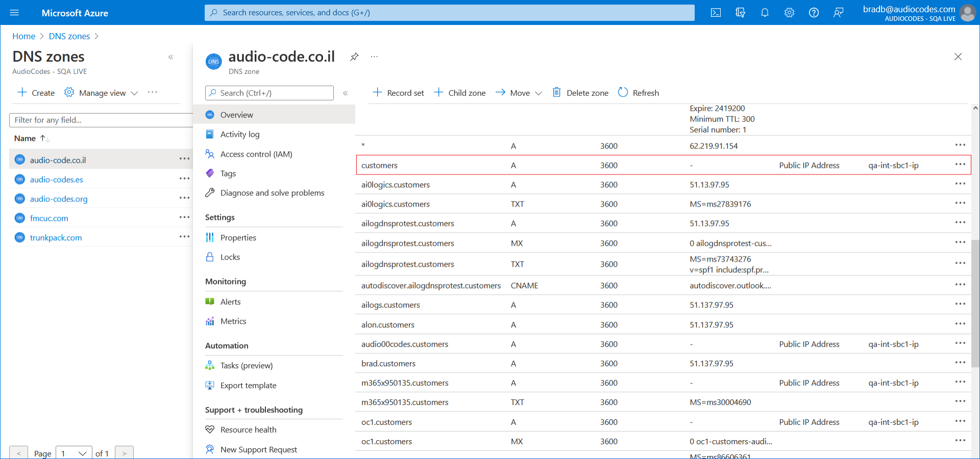Open more commands ellipsis in DNS zones toolbar
This screenshot has height=459, width=980.
tap(152, 92)
